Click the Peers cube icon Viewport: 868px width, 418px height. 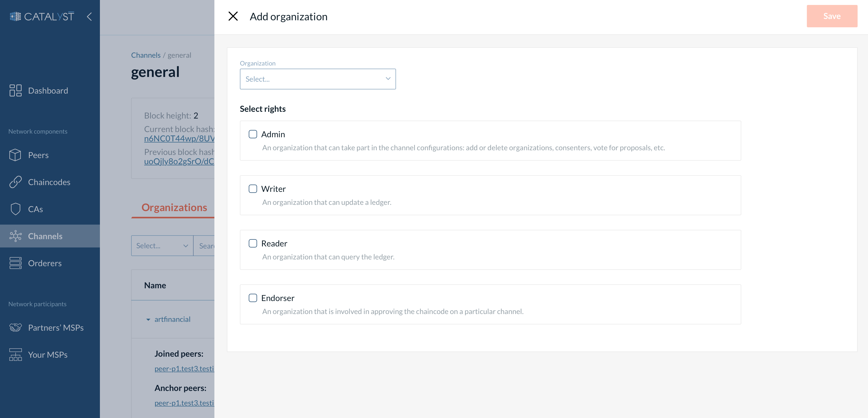pyautogui.click(x=16, y=155)
